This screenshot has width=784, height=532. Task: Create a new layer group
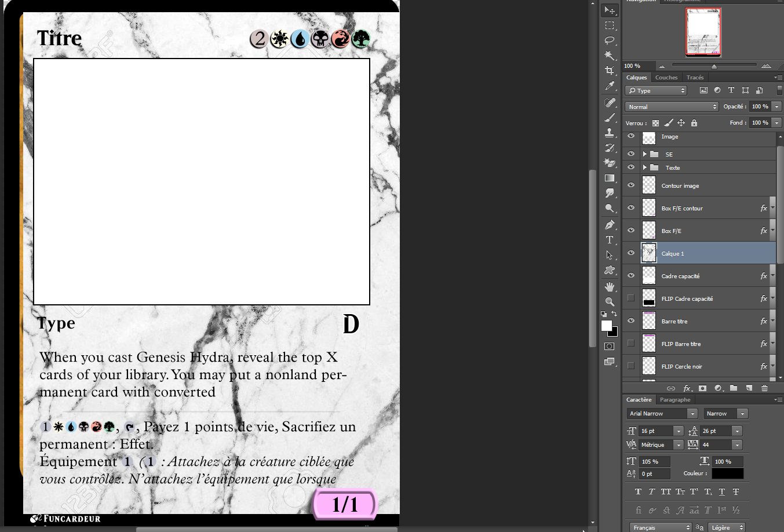coord(734,388)
